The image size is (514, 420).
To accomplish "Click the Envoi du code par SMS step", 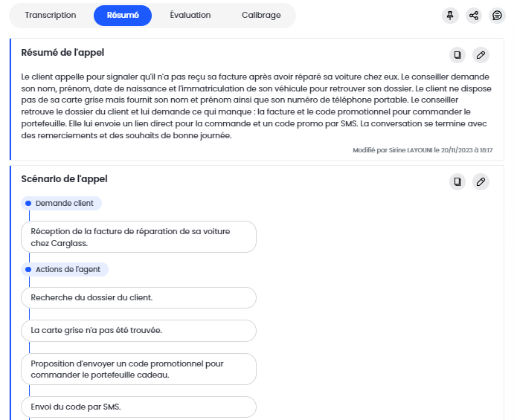I will pyautogui.click(x=140, y=407).
